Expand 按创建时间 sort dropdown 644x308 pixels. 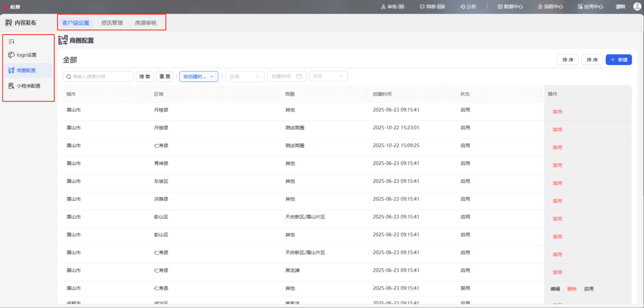199,76
